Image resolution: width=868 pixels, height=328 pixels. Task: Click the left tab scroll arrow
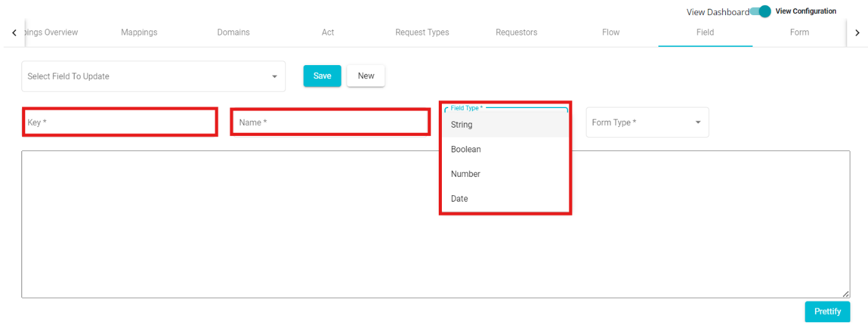pos(15,33)
